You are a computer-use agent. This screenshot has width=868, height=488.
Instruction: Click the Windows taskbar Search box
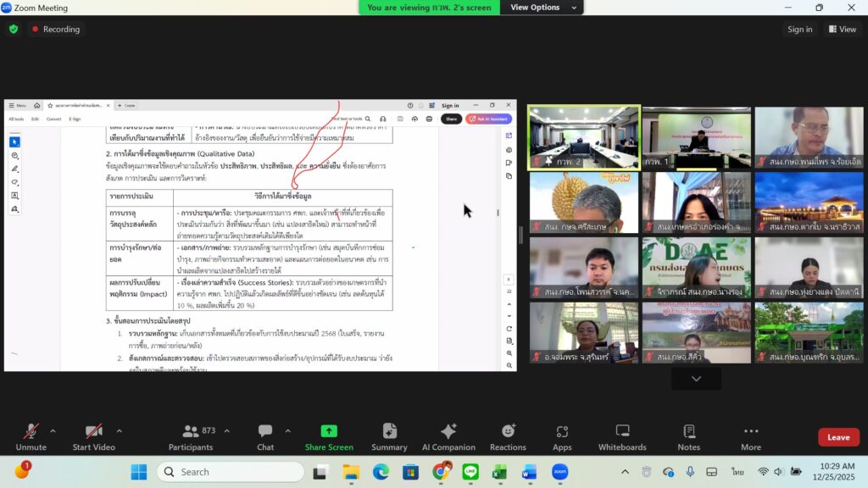[230, 472]
